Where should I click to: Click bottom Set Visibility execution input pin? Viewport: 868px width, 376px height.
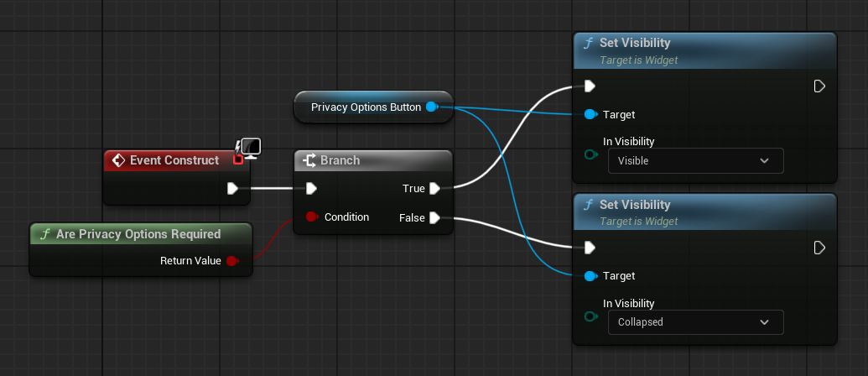pos(590,247)
